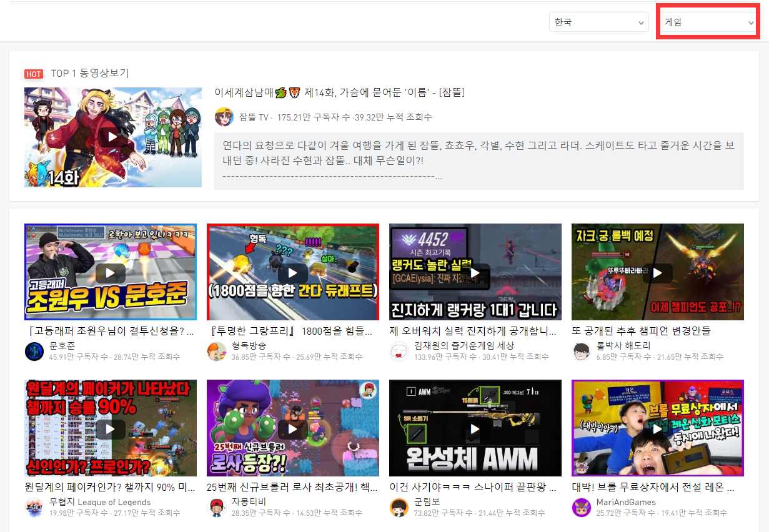
Task: Open 이세계삼남매 제14화 video title link
Action: click(x=340, y=92)
